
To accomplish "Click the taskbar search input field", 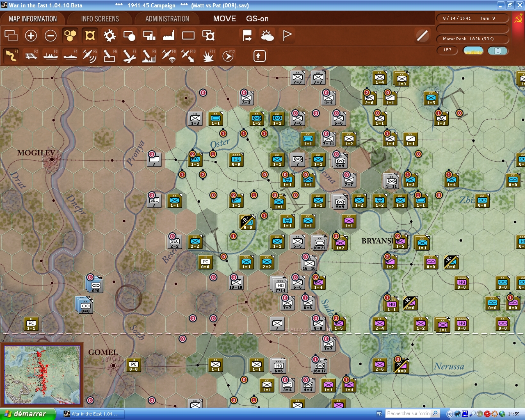I will (409, 413).
